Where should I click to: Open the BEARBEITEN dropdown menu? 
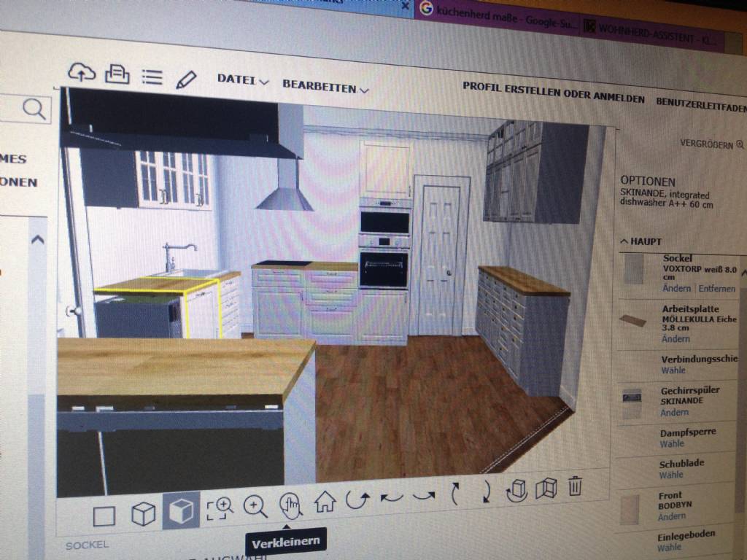pos(325,87)
